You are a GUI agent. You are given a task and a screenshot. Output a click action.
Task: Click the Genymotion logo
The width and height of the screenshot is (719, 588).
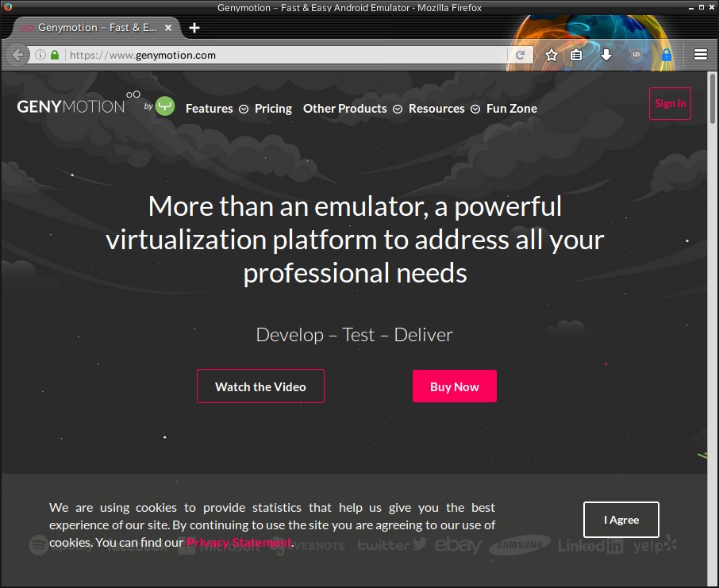(x=79, y=102)
